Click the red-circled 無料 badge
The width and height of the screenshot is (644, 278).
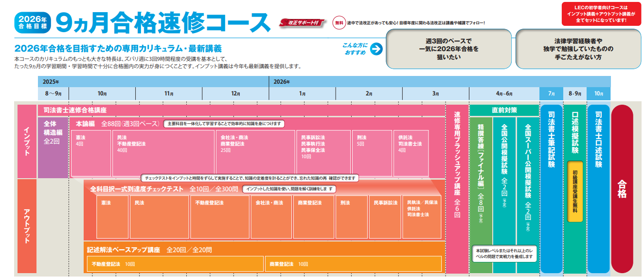coord(338,22)
